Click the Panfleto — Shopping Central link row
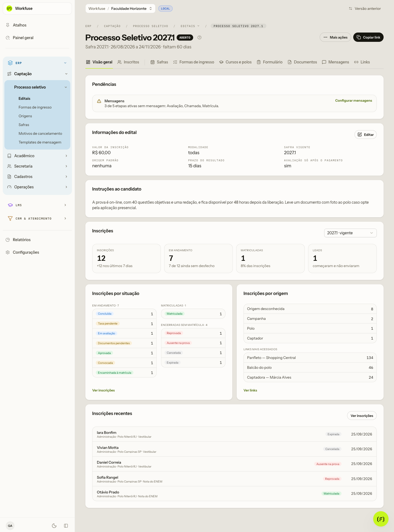The width and height of the screenshot is (394, 532). (310, 358)
